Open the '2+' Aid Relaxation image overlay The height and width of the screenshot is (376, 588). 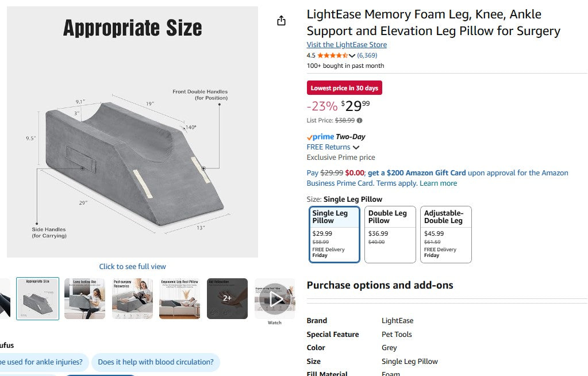coord(227,298)
